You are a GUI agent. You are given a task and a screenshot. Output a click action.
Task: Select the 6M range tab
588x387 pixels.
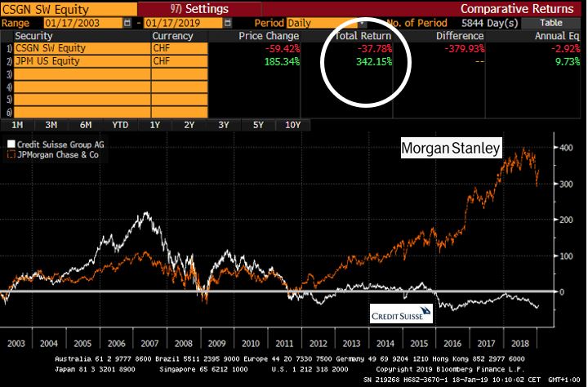(x=86, y=125)
